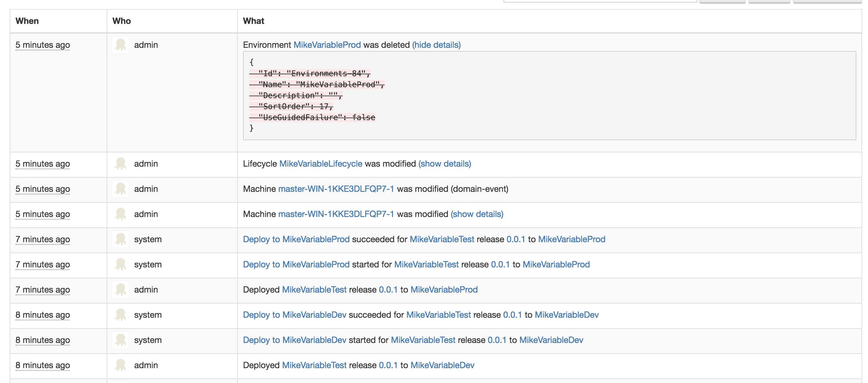Click admin avatar for Deployed to MikeVariableDev row
The height and width of the screenshot is (383, 868).
tap(120, 365)
